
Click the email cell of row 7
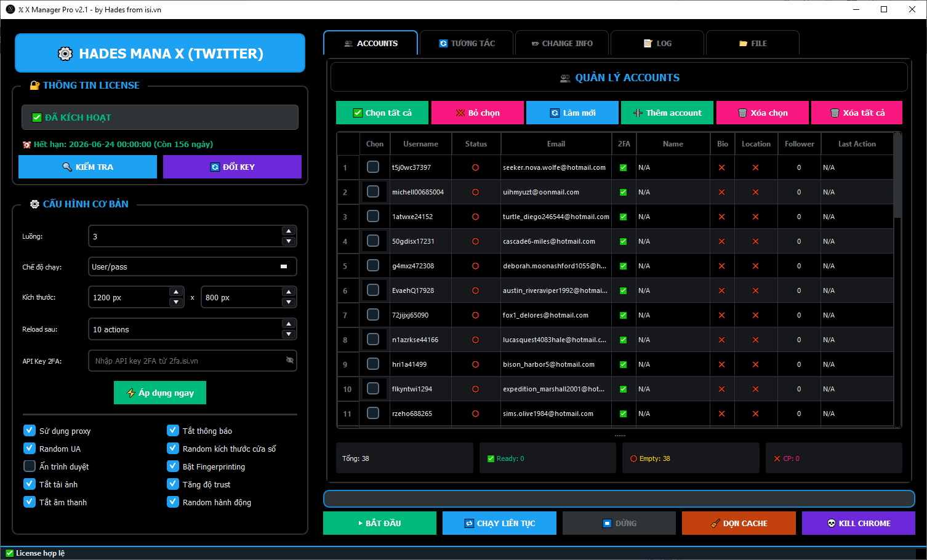coord(556,314)
